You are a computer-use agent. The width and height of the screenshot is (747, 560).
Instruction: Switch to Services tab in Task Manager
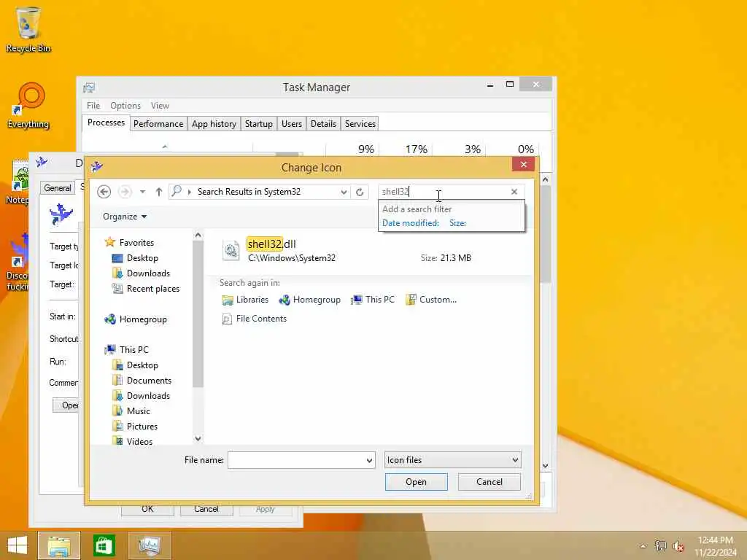click(360, 124)
